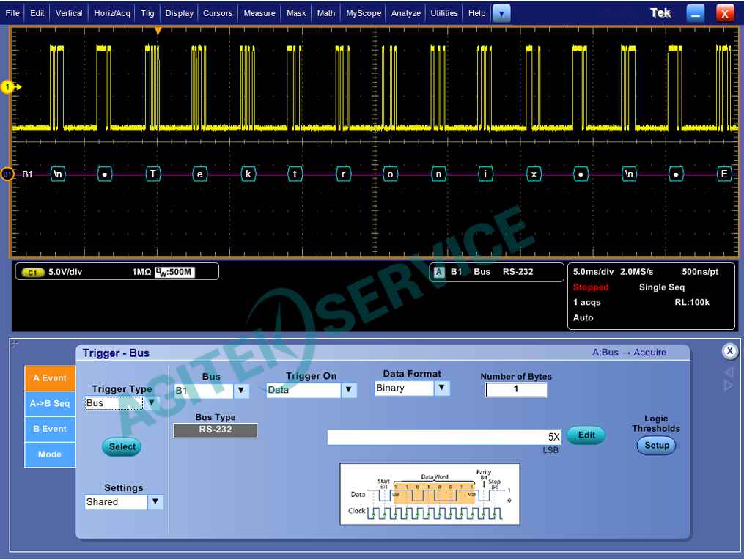Click the RS-232 Bus Type field
This screenshot has width=744, height=560.
click(216, 430)
